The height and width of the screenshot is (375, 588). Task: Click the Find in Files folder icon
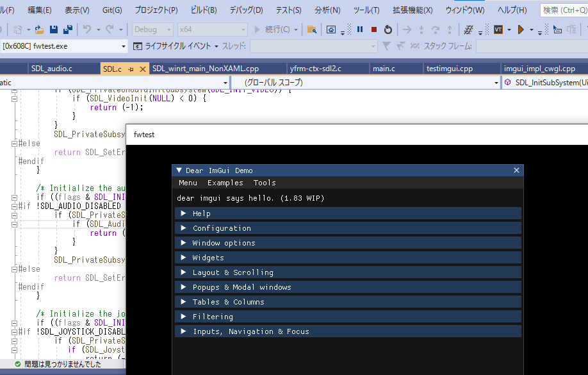tap(312, 29)
